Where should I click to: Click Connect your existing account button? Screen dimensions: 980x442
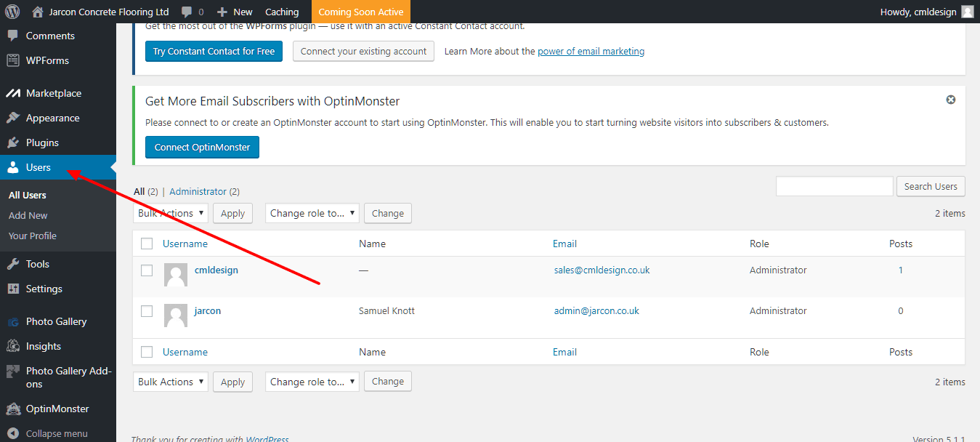click(363, 51)
